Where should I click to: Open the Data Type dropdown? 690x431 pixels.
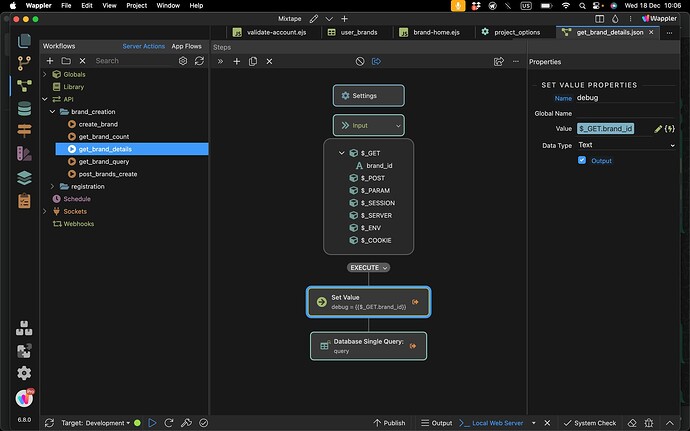(x=626, y=145)
